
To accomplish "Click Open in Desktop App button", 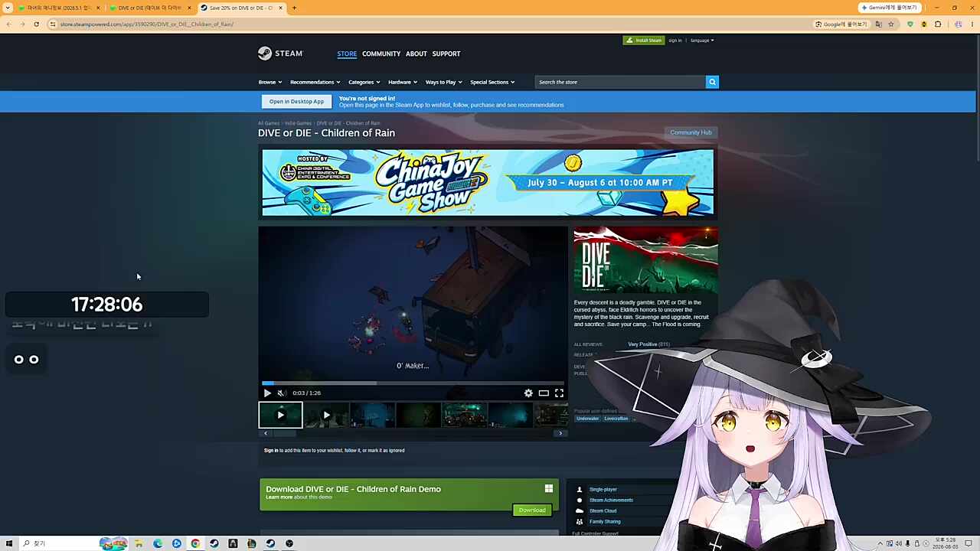I will pyautogui.click(x=296, y=102).
